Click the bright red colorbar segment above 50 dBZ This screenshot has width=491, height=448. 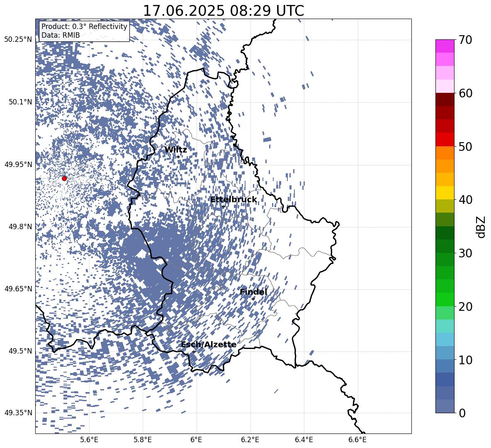pos(445,140)
